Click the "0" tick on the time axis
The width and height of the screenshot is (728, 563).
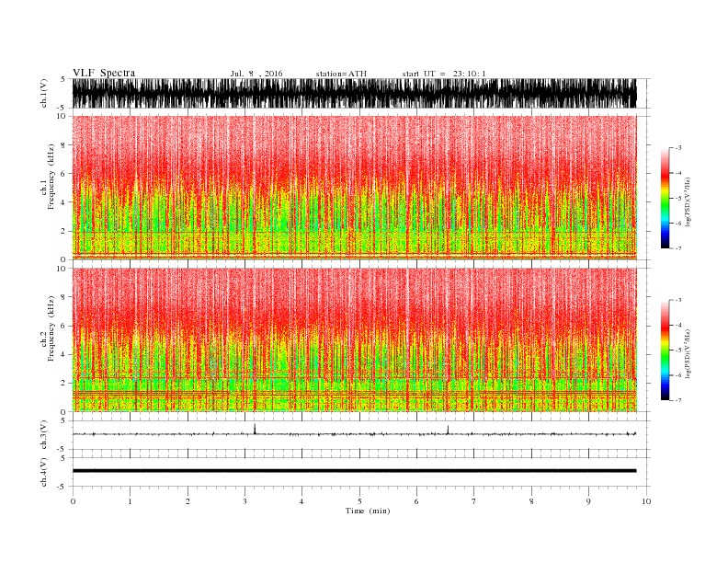coord(73,501)
